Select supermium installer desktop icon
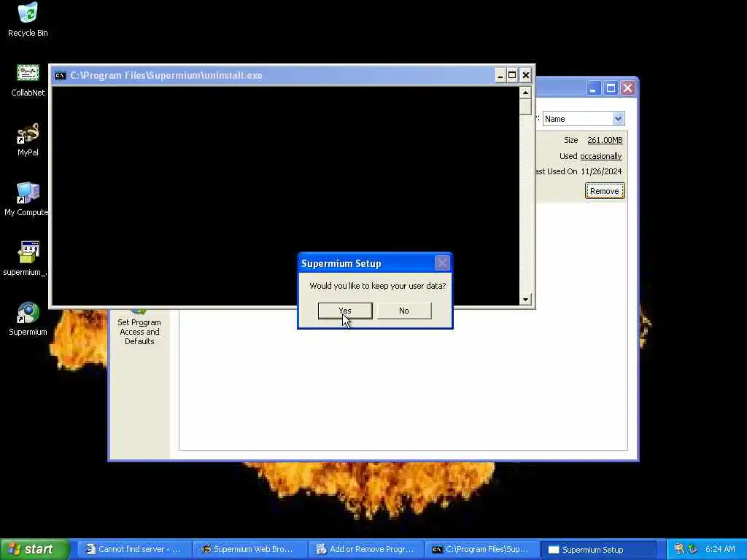The width and height of the screenshot is (747, 560). (26, 260)
